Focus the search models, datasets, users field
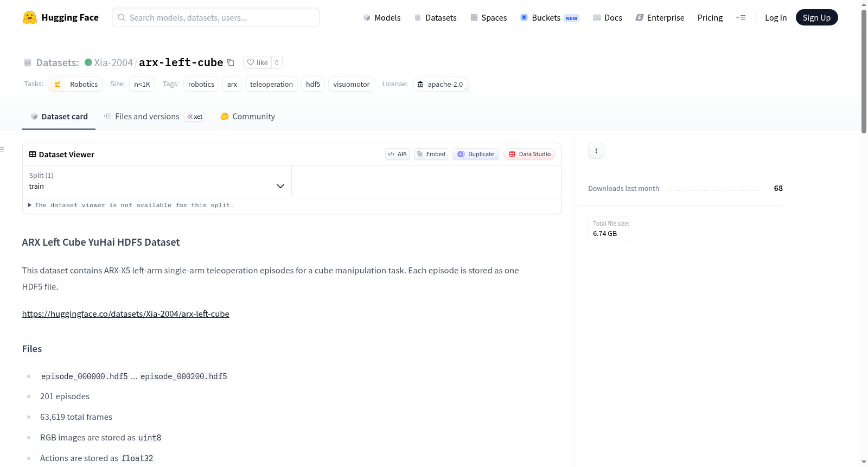The height and width of the screenshot is (467, 868). [216, 17]
